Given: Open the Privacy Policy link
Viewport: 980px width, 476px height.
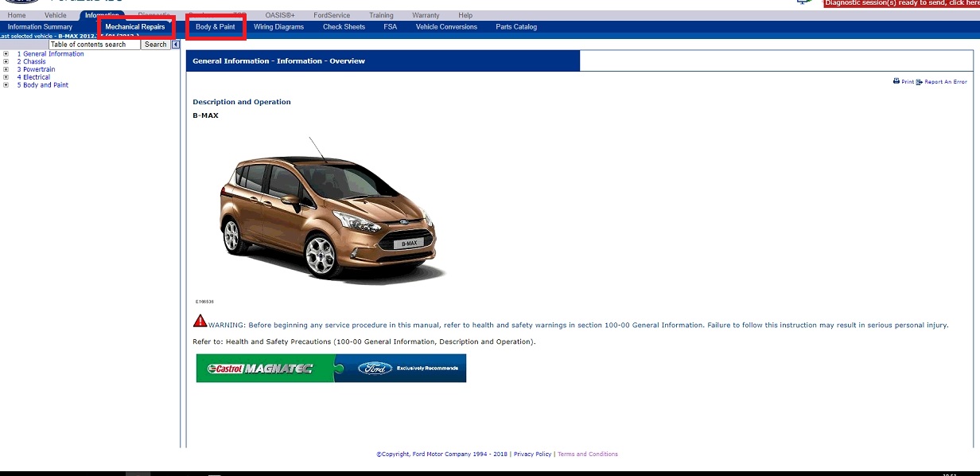Looking at the screenshot, I should point(532,455).
